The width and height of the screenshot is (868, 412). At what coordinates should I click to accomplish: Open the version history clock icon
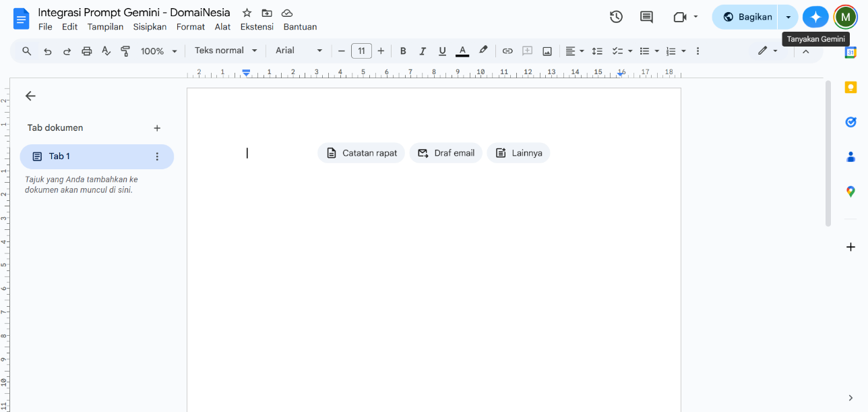tap(616, 17)
